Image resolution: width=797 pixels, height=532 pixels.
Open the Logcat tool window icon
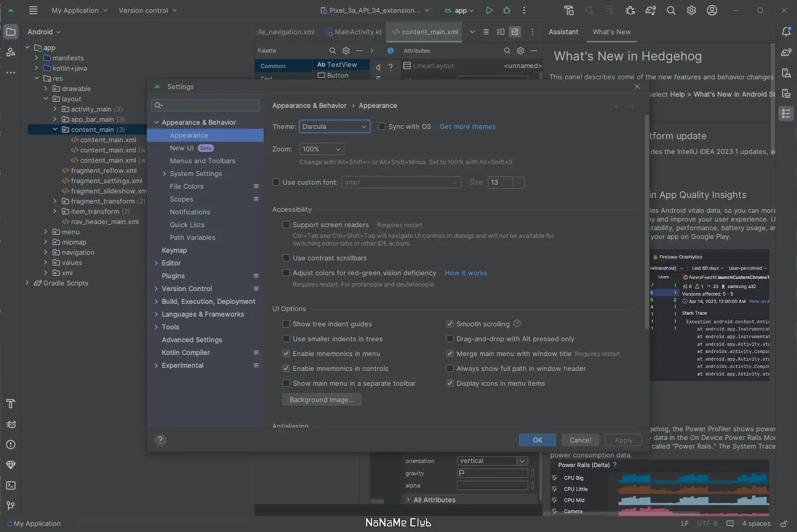click(10, 424)
